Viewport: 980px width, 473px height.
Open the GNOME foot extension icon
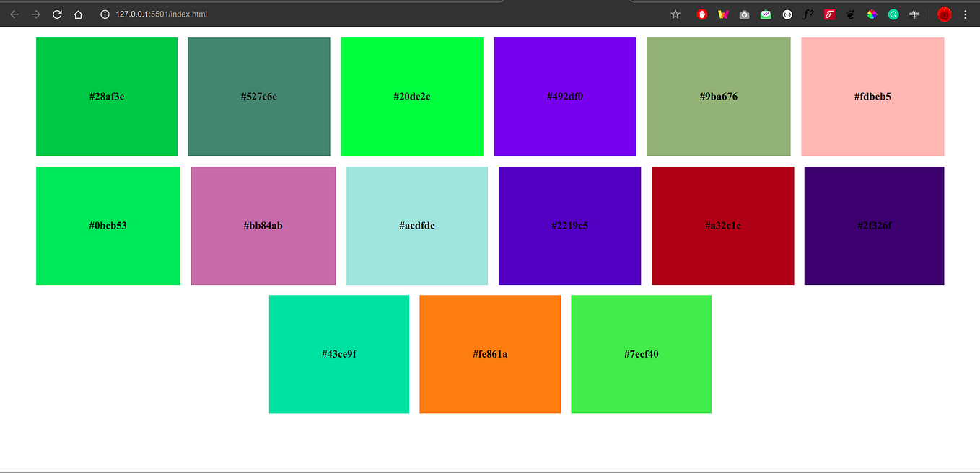[850, 14]
